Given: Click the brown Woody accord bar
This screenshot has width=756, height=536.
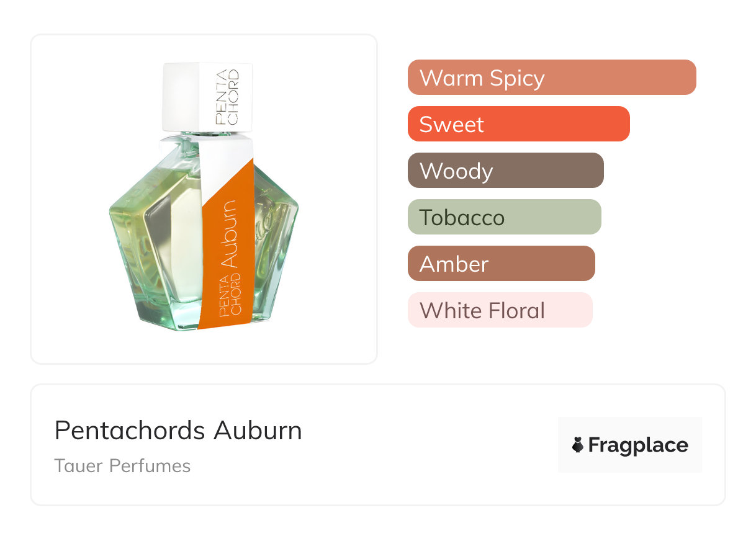Looking at the screenshot, I should point(505,171).
